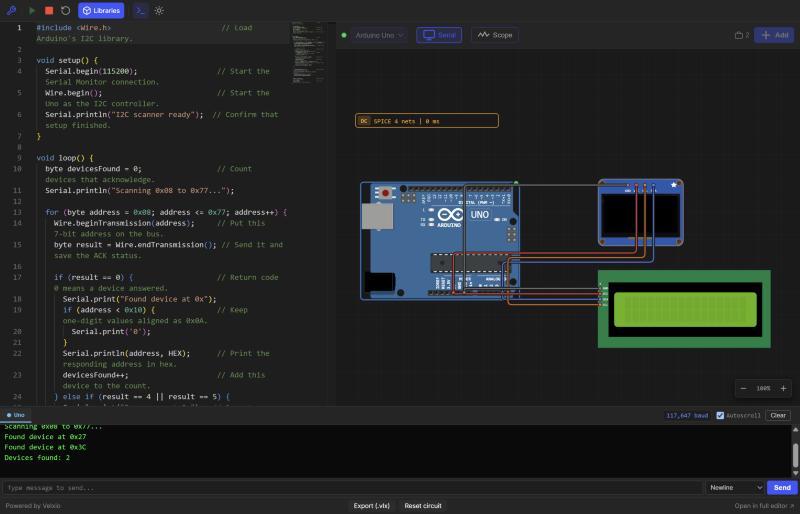The width and height of the screenshot is (800, 514).
Task: Open the Libraries manager
Action: coord(101,10)
